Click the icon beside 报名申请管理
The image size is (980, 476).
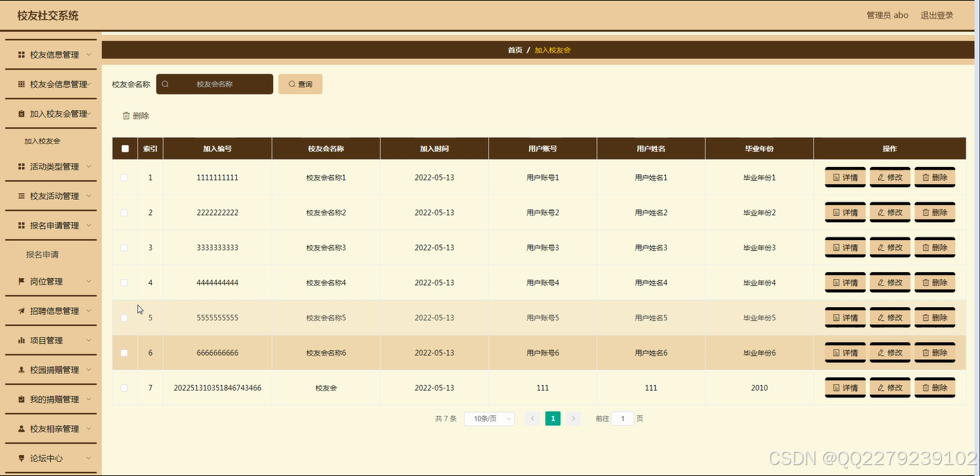[21, 225]
